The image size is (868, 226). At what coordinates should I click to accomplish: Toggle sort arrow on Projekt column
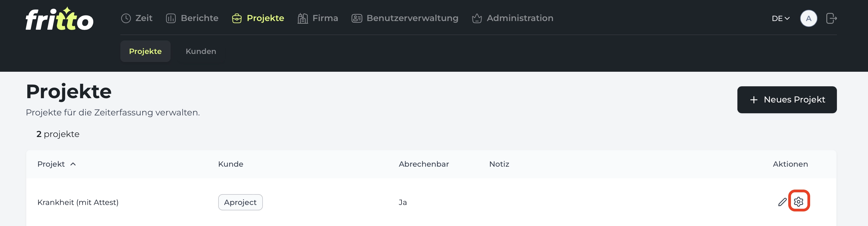point(73,164)
